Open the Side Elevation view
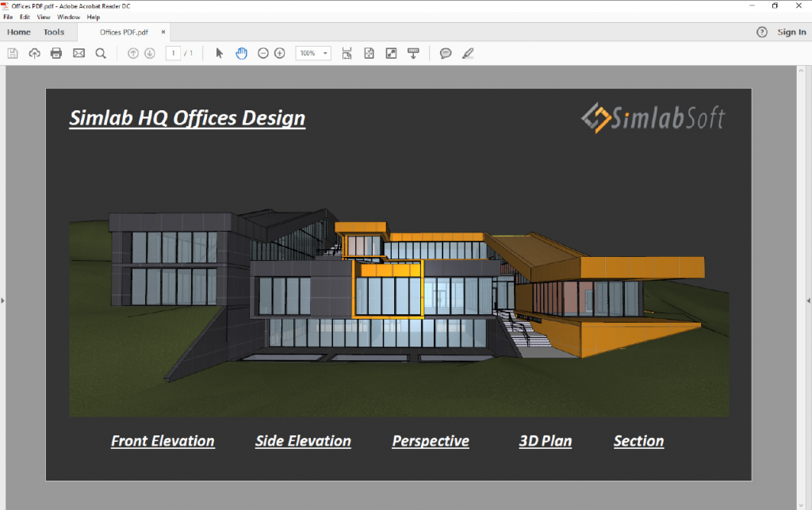 point(303,441)
